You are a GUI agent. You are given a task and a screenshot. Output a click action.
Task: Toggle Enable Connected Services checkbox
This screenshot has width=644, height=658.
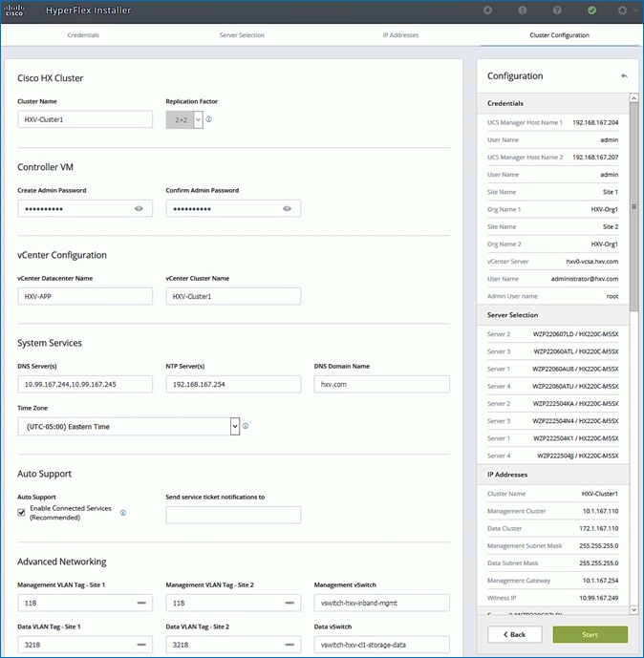(x=21, y=513)
